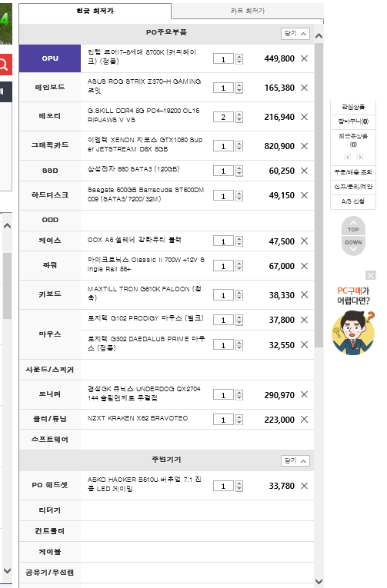Image resolution: width=387 pixels, height=588 pixels.
Task: Close the PC purchase help banner
Action: 371,276
